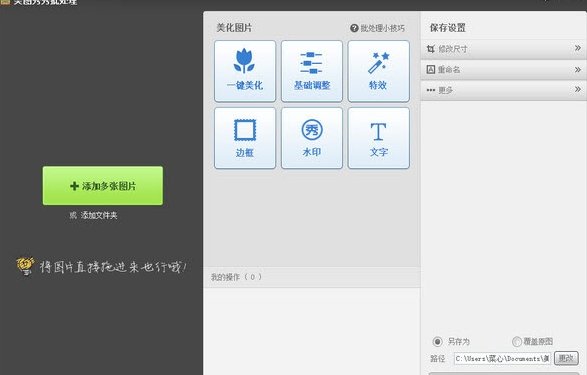Screen dimensions: 587x375
Task: Open the 特效 effects magic wand tool
Action: click(378, 71)
